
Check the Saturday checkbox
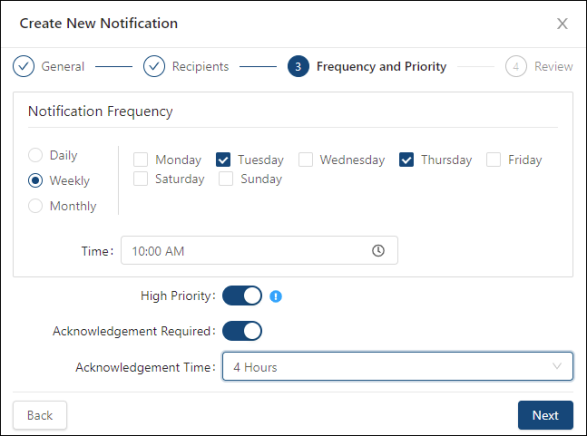(140, 179)
